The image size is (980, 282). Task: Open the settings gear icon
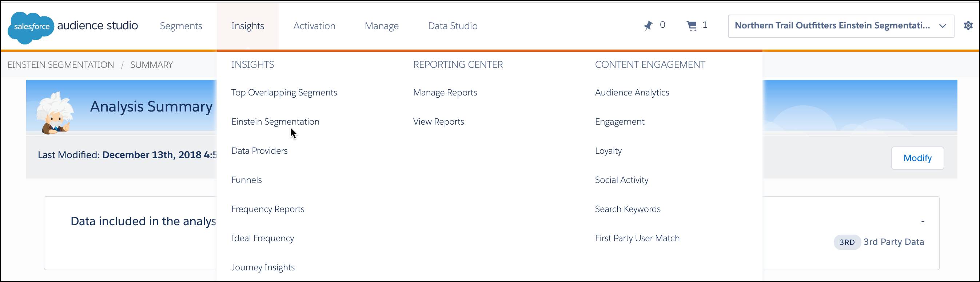pos(968,26)
